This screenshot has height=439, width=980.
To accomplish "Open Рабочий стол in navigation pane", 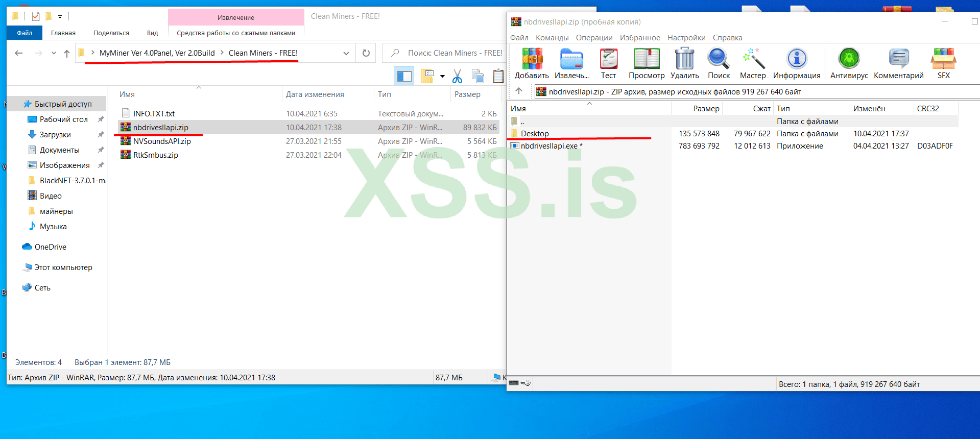I will tap(64, 119).
